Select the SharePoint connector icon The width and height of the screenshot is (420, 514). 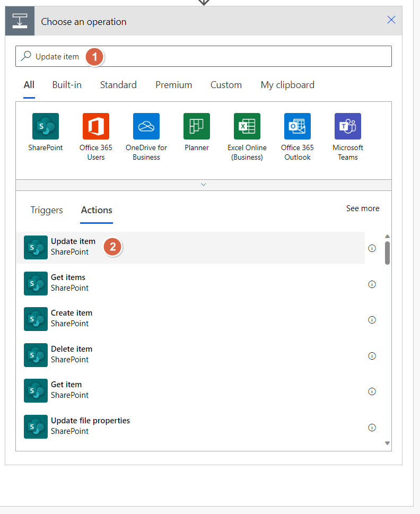[x=46, y=126]
